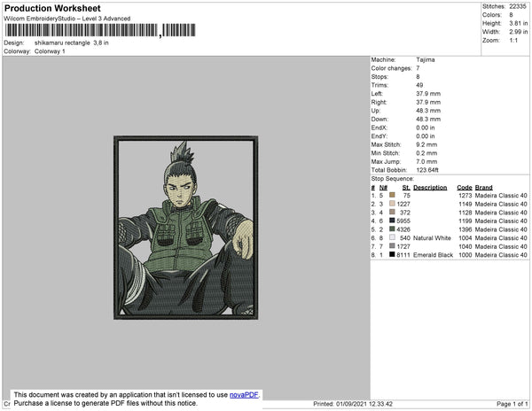This screenshot has width=532, height=411.
Task: Click the Min Stitch value '0.2 mm'
Action: click(x=426, y=153)
